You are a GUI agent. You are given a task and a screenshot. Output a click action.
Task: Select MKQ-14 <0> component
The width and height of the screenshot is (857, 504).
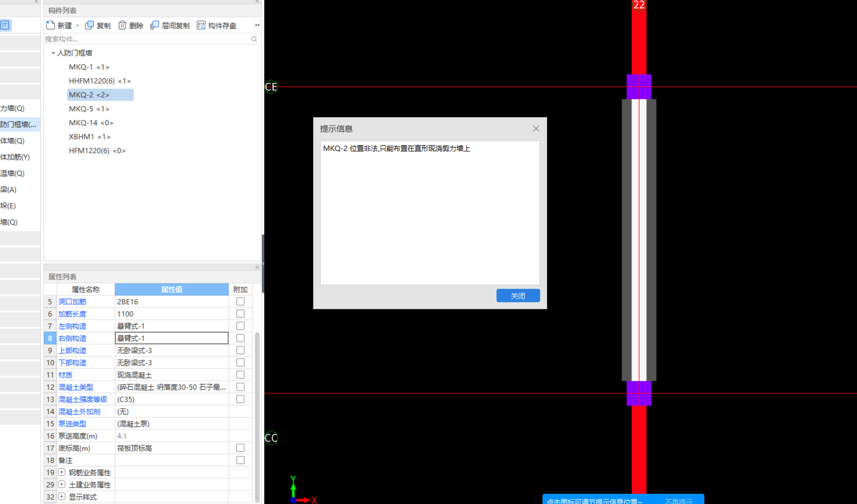[x=91, y=123]
